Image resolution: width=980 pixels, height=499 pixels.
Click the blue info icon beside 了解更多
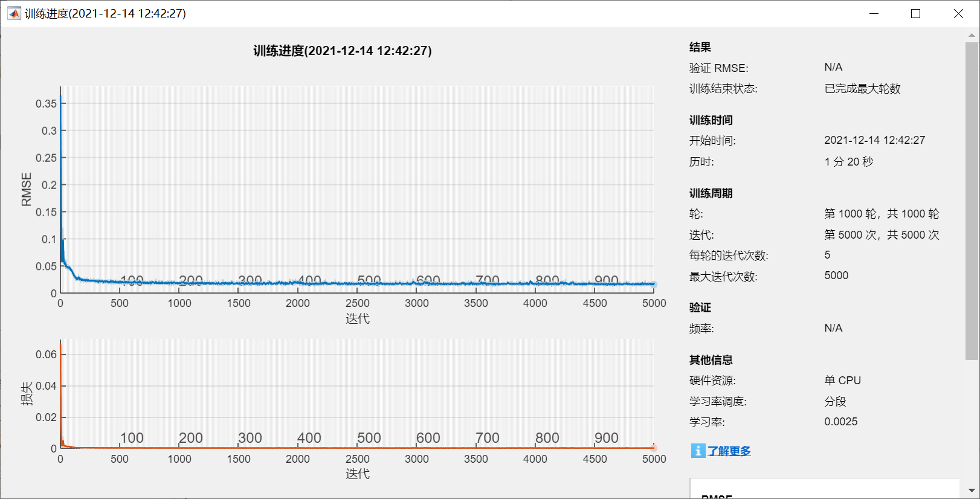point(698,451)
